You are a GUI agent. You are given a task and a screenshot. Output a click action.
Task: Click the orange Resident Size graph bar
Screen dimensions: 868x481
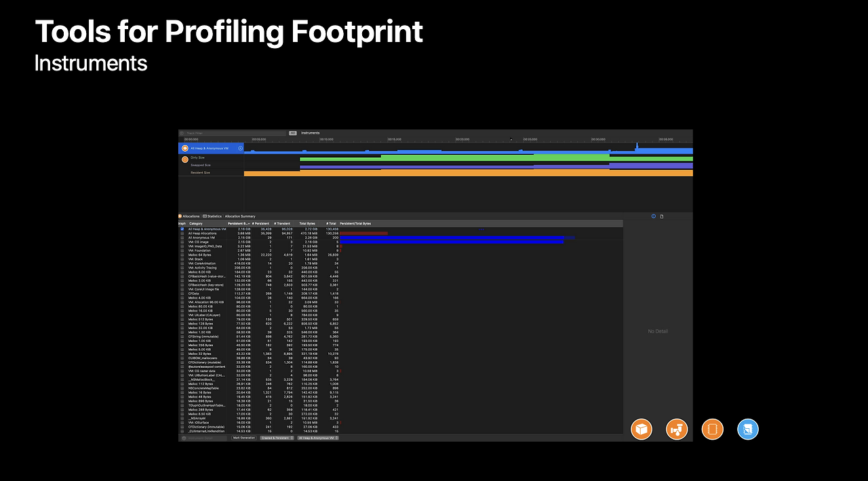[468, 173]
